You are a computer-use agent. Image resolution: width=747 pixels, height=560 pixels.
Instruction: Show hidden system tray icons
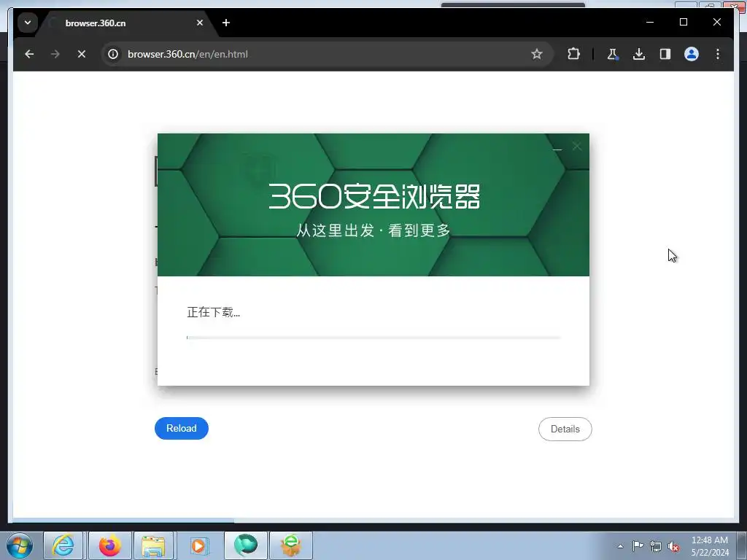click(620, 546)
